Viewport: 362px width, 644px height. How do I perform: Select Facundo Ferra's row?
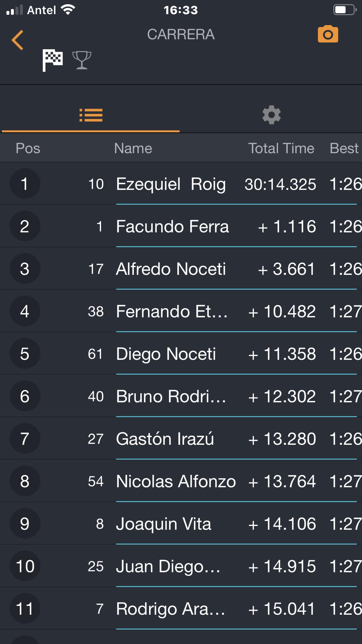[x=181, y=226]
